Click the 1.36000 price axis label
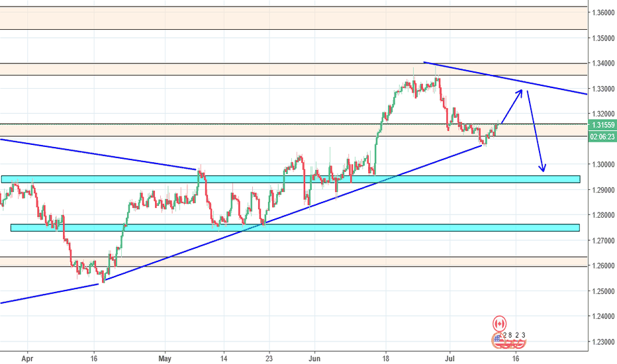 tap(603, 13)
